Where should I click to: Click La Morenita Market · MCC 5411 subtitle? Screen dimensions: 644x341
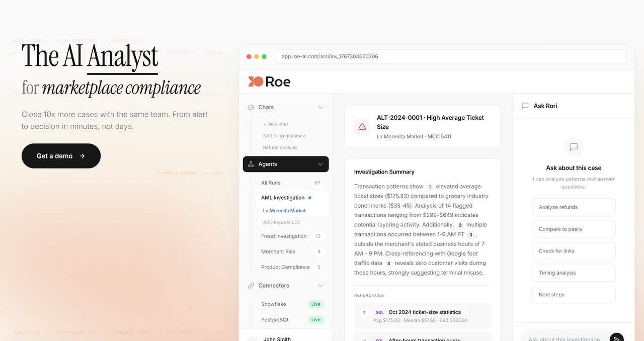(414, 137)
